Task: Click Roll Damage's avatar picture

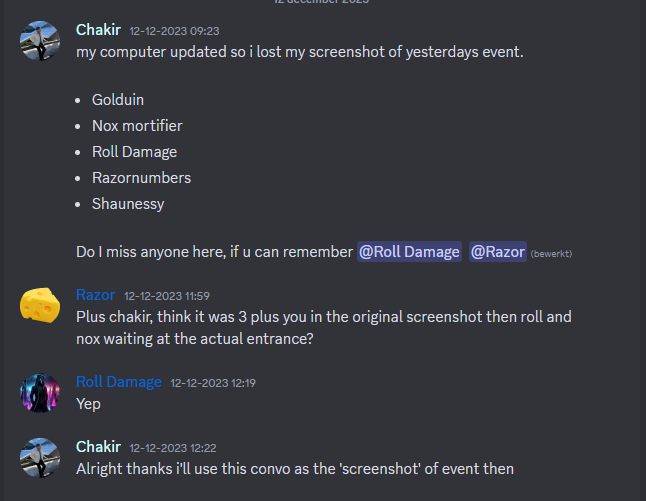Action: [x=39, y=392]
